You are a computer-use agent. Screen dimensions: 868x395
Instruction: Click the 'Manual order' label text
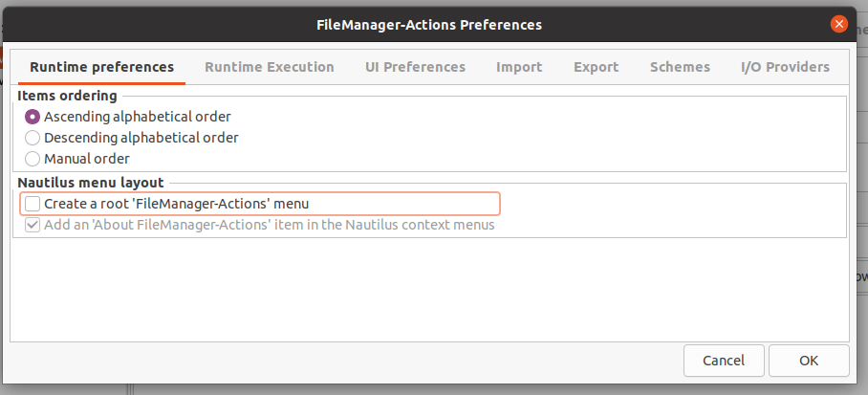coord(87,159)
